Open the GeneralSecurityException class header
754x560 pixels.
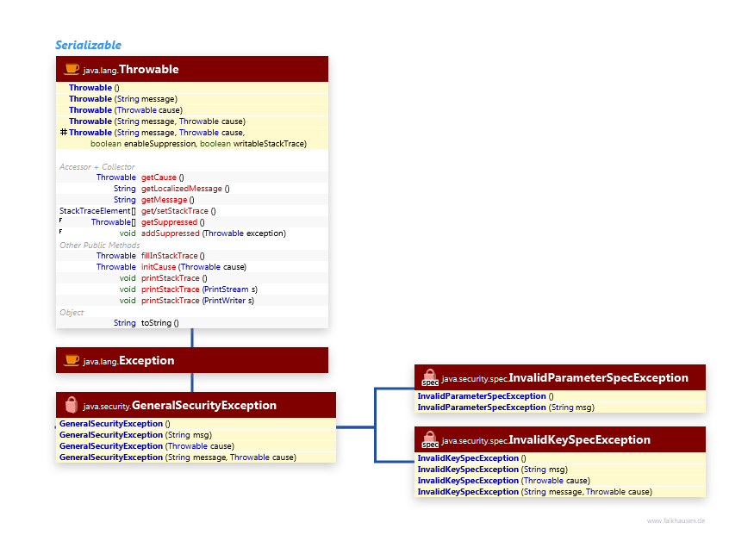click(196, 405)
